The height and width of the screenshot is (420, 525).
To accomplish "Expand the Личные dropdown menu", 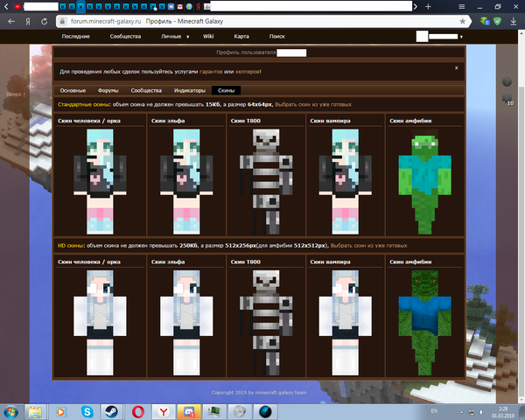I will 175,37.
